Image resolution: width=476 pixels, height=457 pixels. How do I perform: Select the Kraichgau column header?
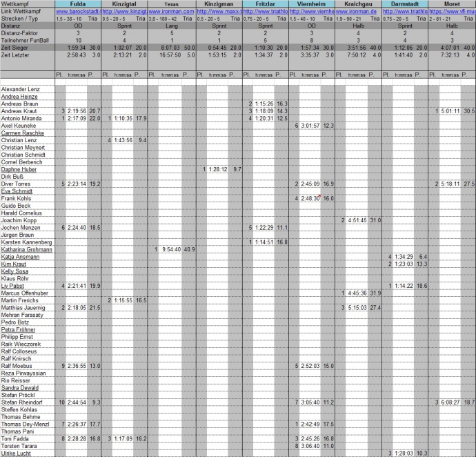pos(359,4)
